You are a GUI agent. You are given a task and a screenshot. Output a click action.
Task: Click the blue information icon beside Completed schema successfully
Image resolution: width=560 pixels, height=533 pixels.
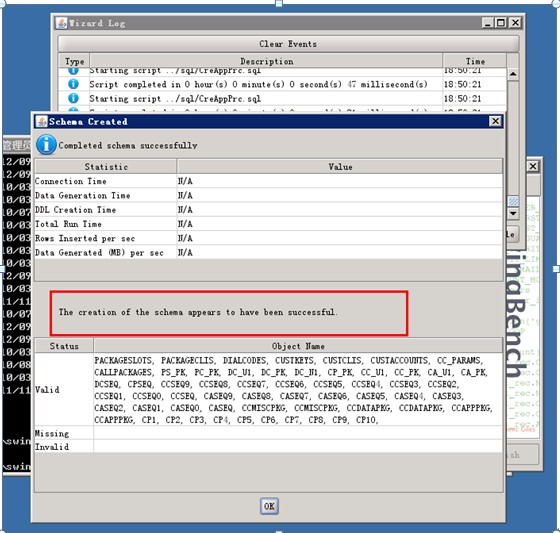[46, 145]
